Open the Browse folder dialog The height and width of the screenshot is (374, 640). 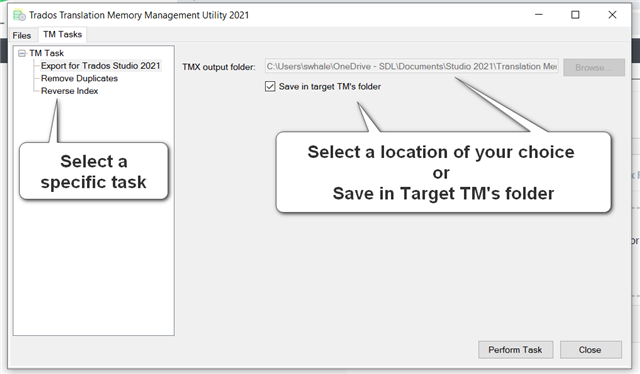(594, 67)
